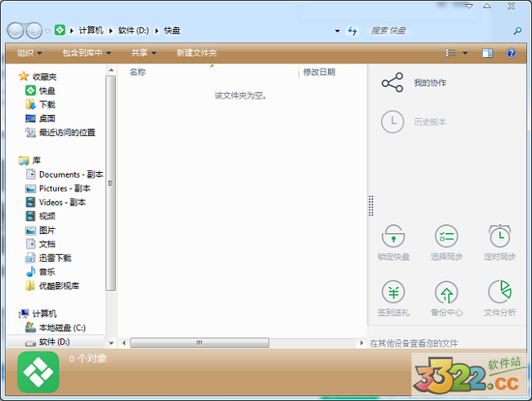Click the file list scroll left arrow
This screenshot has width=532, height=401.
(x=124, y=342)
